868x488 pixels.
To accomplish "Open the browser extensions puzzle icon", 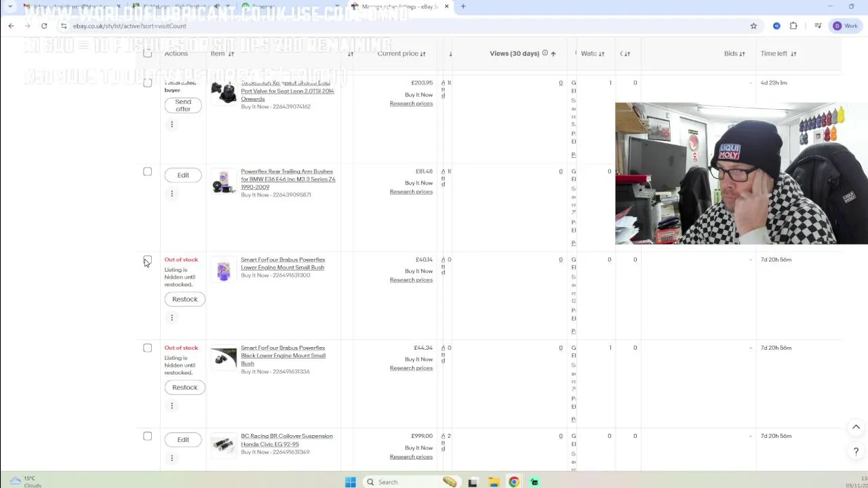I will 793,26.
